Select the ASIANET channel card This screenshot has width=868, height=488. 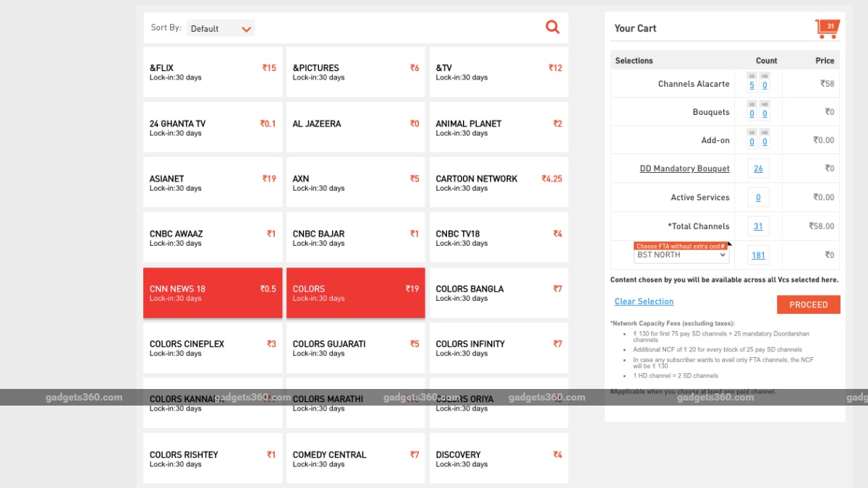(x=213, y=182)
